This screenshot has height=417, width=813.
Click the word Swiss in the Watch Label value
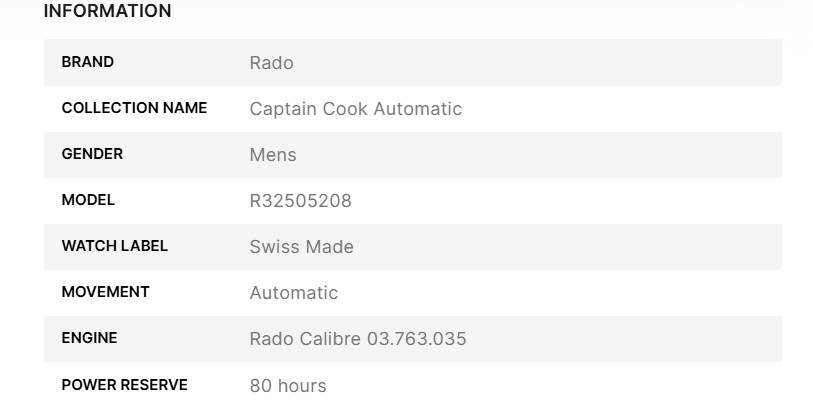click(272, 247)
